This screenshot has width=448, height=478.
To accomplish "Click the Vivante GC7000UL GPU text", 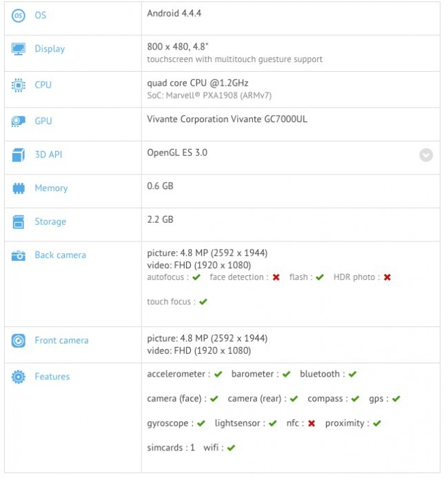I will coord(227,119).
